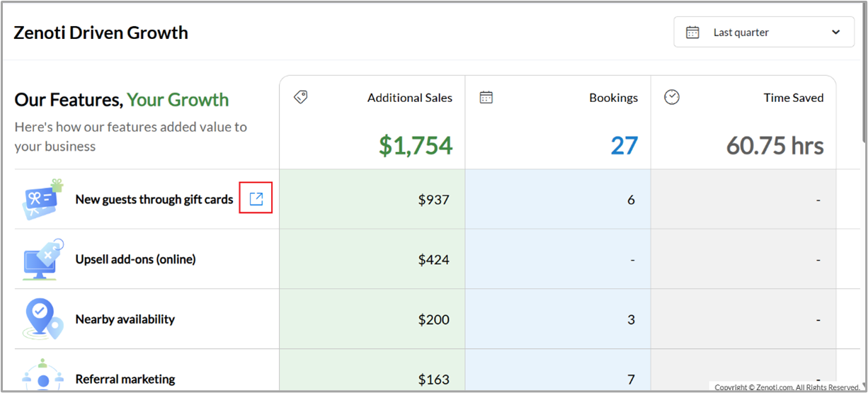Open the Last quarter date range dropdown
This screenshot has width=868, height=393.
point(763,32)
